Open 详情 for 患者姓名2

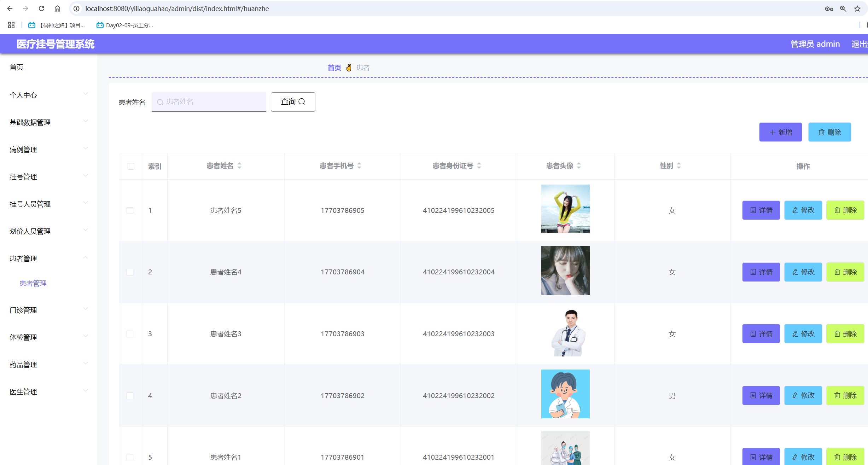(x=761, y=395)
